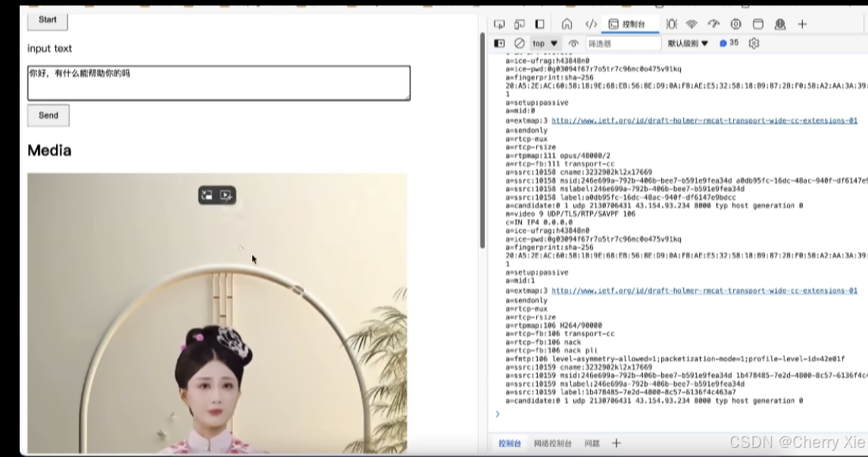Screen dimensions: 868x457
Task: Select the bottom 控制台 drawer tab
Action: 509,443
